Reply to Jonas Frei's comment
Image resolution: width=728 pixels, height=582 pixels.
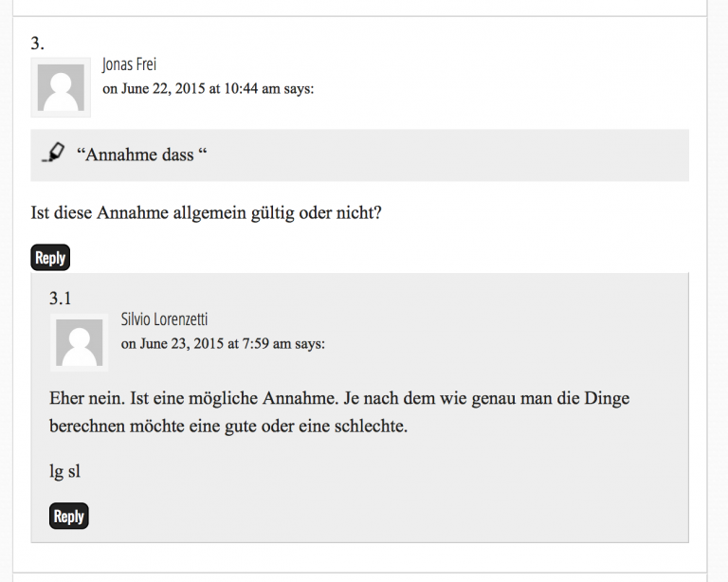pyautogui.click(x=50, y=258)
